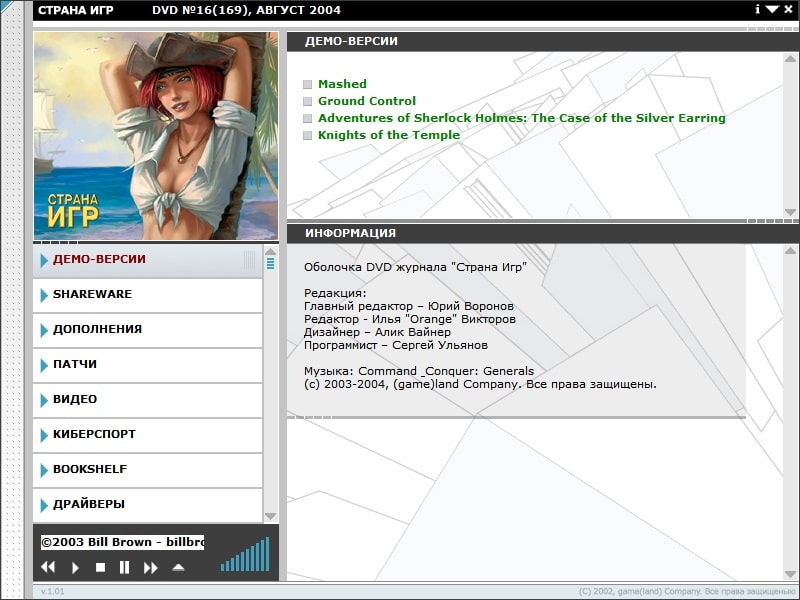Tick the checkbox next to Ground Control

coord(307,101)
